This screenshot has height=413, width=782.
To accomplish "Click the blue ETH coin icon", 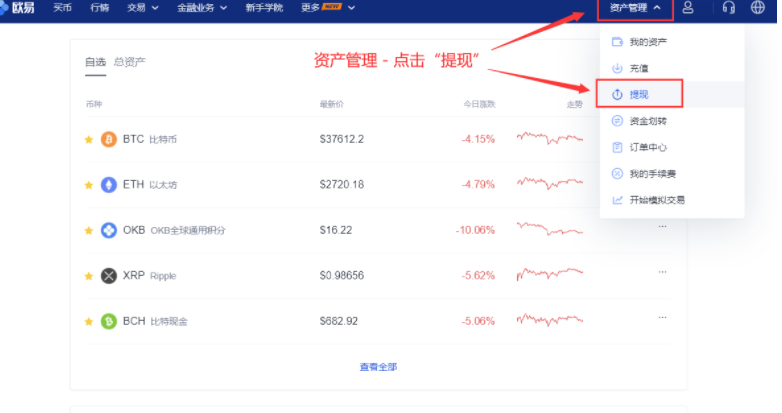I will click(109, 184).
